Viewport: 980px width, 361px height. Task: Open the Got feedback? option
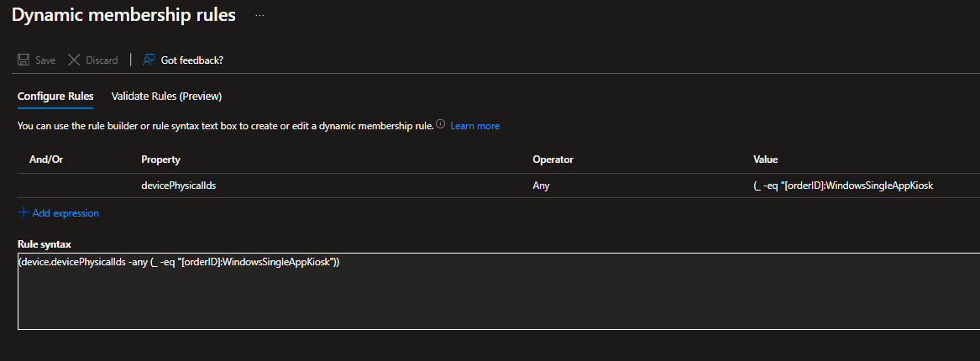(x=183, y=60)
